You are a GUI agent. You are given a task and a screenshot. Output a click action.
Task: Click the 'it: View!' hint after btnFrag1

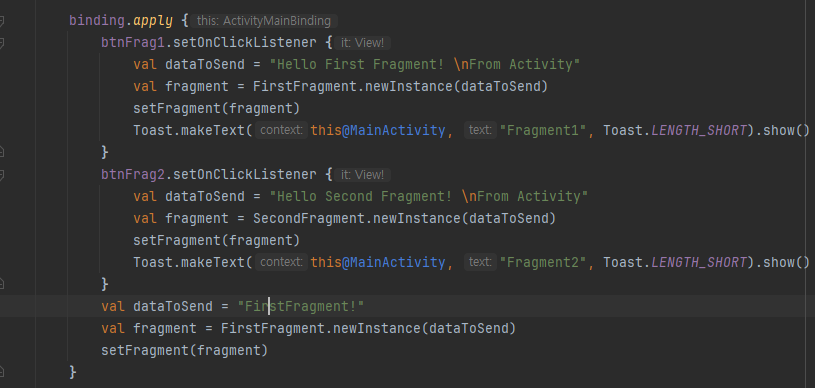tap(362, 43)
